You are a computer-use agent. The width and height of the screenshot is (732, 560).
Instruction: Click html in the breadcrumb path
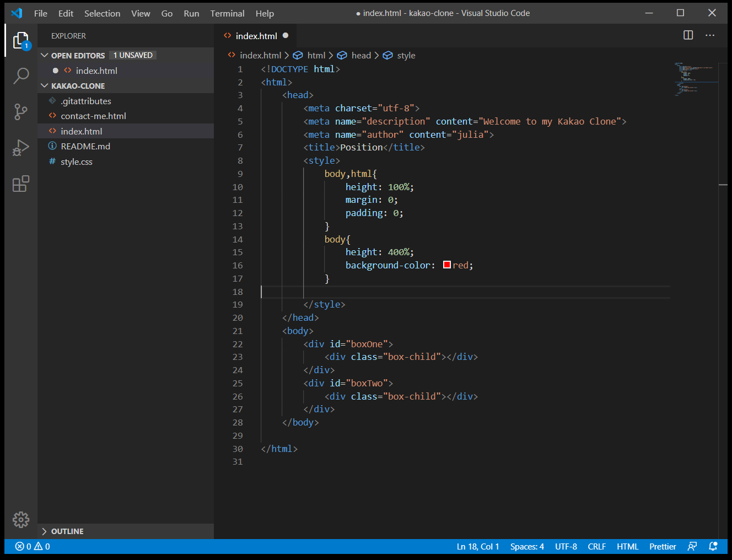(316, 55)
